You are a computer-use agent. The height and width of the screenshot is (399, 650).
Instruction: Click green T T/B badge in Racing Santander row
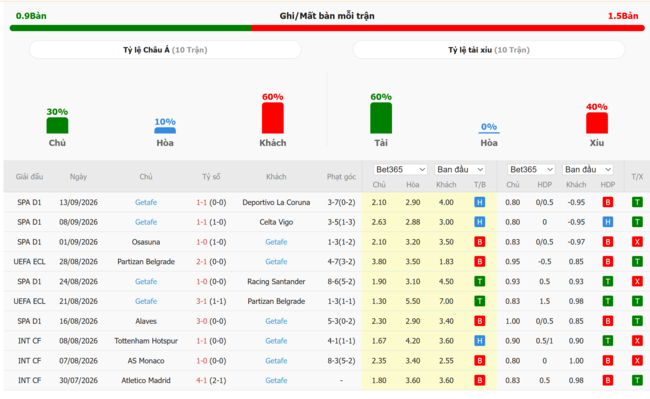(480, 281)
